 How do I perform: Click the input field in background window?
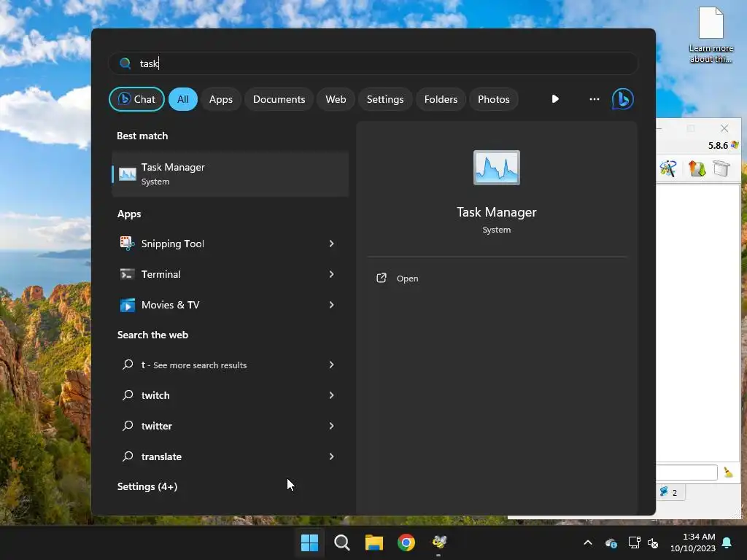pos(687,472)
